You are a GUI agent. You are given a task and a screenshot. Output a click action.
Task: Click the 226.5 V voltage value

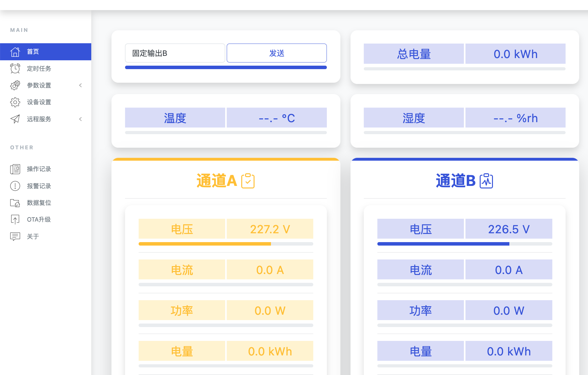[509, 229]
